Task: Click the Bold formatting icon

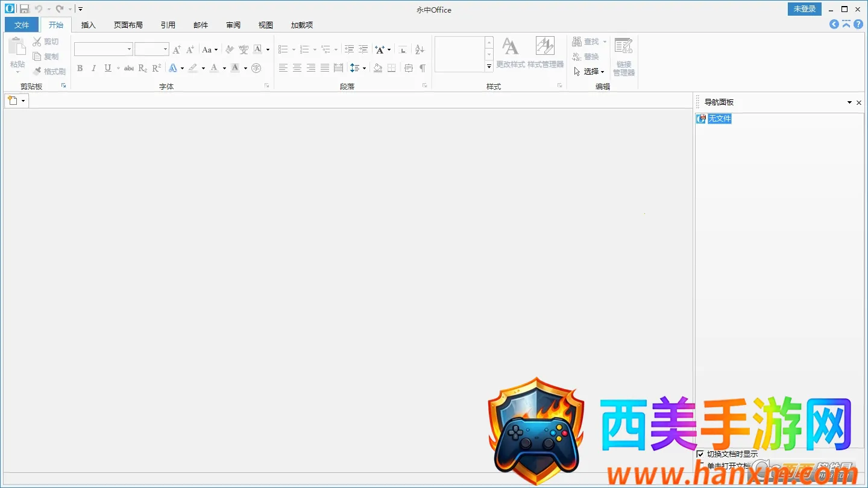Action: point(80,68)
